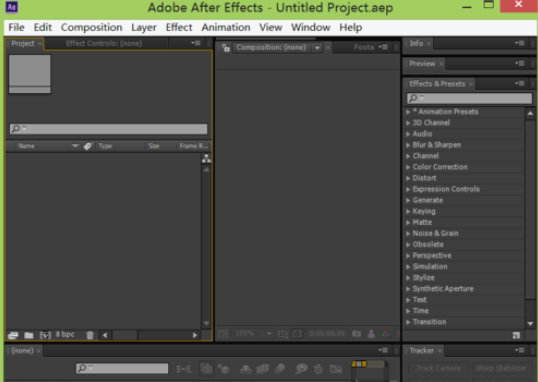Open the Effect menu

click(x=179, y=27)
